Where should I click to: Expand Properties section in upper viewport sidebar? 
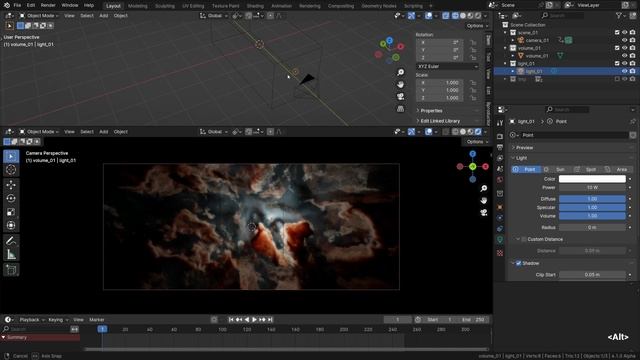coord(431,111)
